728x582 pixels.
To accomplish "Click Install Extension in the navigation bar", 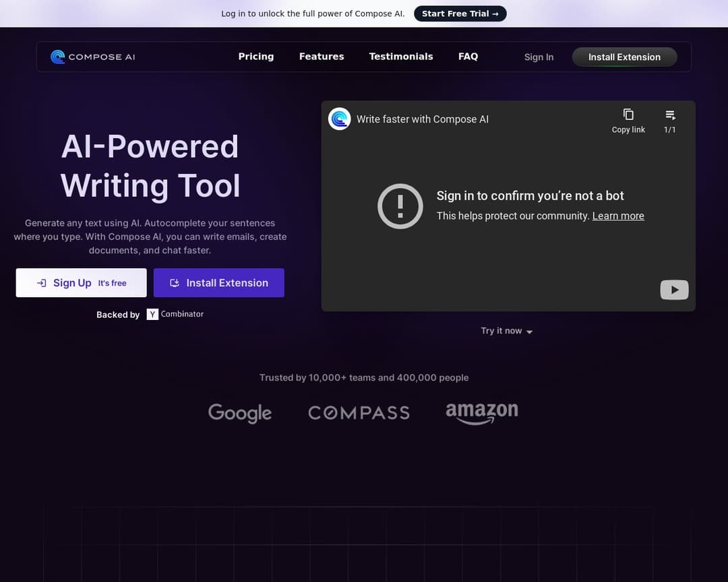I will [x=624, y=57].
